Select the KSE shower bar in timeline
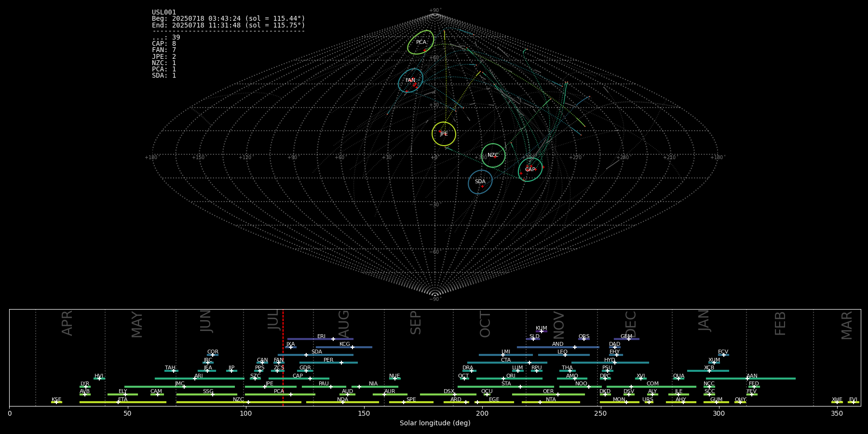The image size is (868, 434). (56, 402)
